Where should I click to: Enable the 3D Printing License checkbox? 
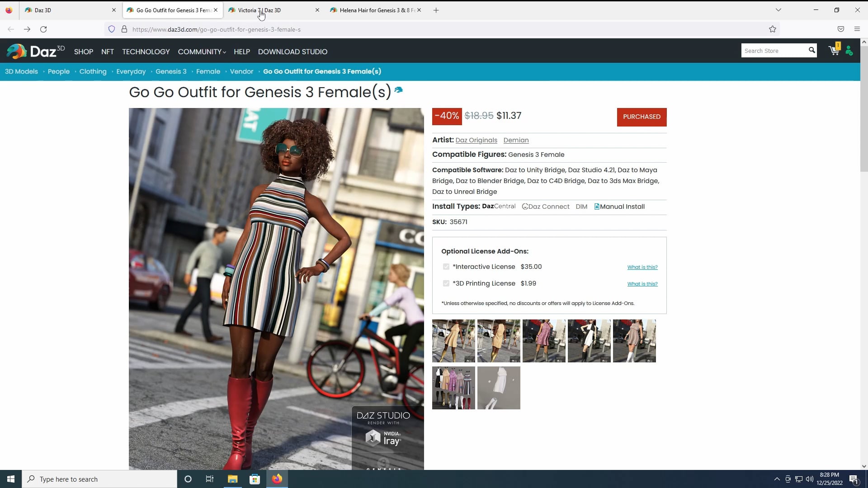click(446, 283)
